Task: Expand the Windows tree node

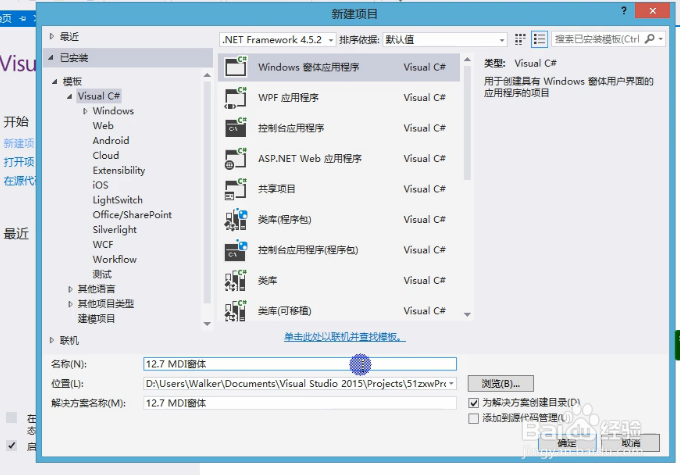Action: [x=85, y=111]
